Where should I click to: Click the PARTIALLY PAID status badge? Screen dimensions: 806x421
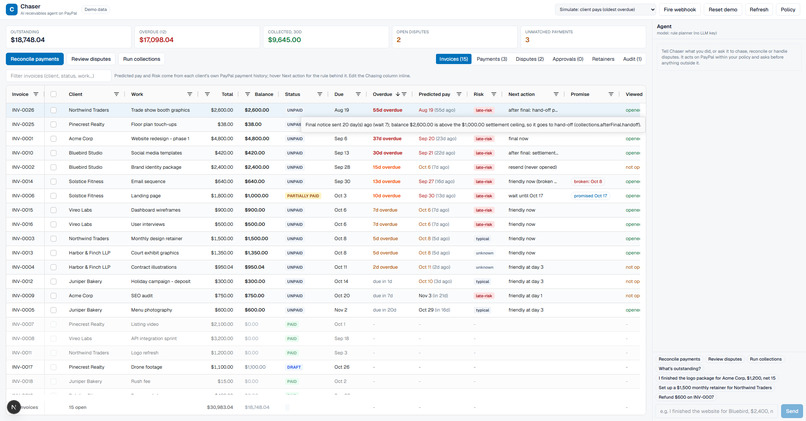click(303, 196)
